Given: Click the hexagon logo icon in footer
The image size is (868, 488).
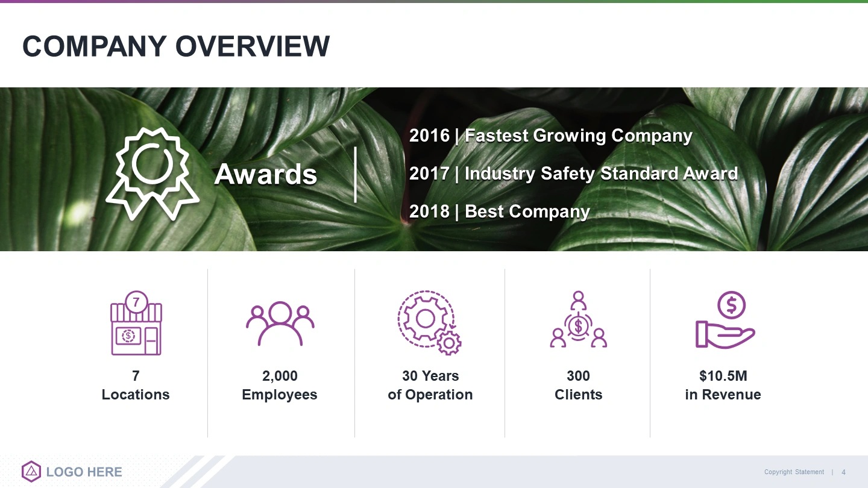Looking at the screenshot, I should pyautogui.click(x=31, y=472).
